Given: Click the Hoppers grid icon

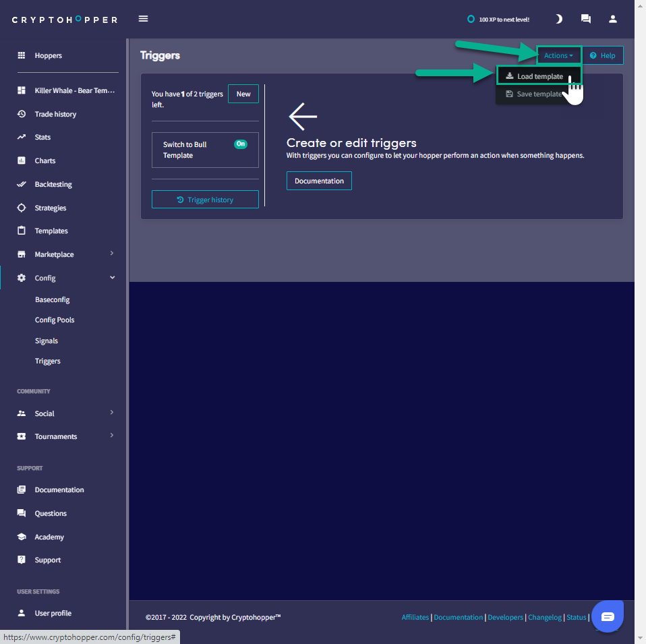Looking at the screenshot, I should click(22, 55).
